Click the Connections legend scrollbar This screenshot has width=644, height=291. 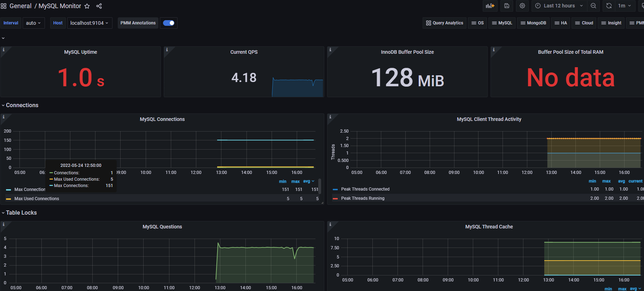[320, 187]
